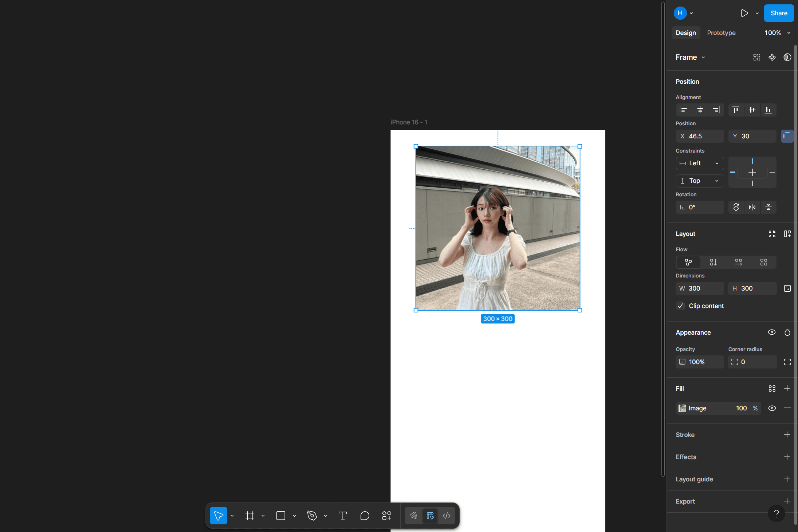Open the Image fill swatch thumbnail
The width and height of the screenshot is (798, 532).
(682, 408)
